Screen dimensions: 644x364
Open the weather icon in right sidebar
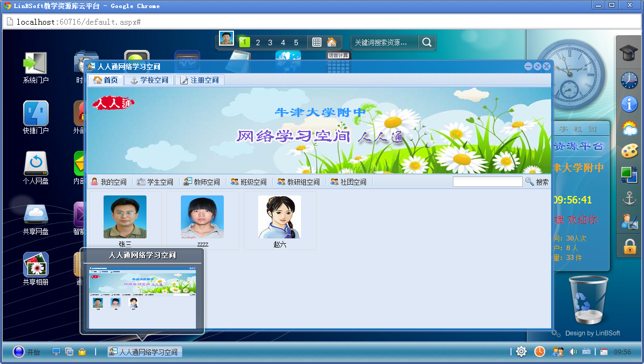click(629, 128)
